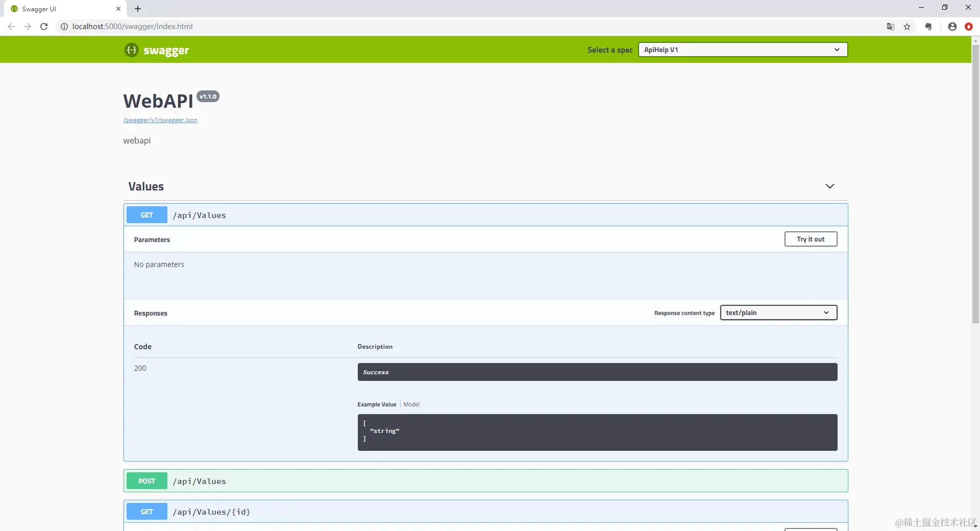Minimize the browser window
The height and width of the screenshot is (531, 980).
click(x=921, y=8)
